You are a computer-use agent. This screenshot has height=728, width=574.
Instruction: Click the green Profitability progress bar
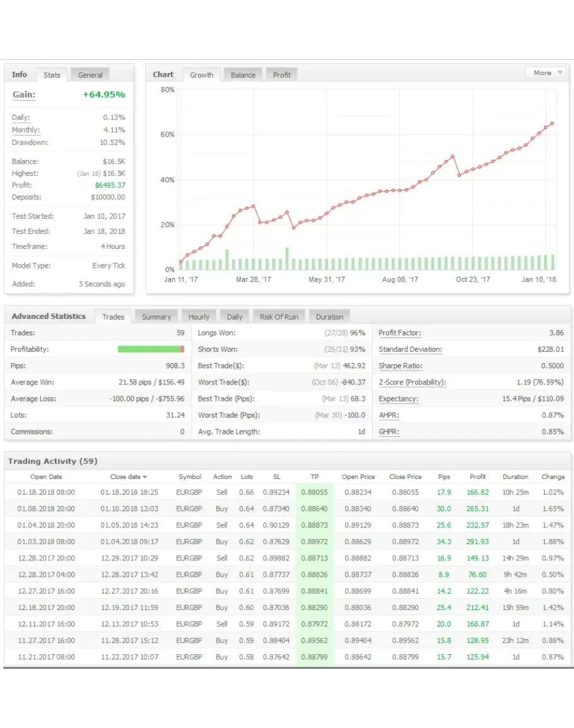150,349
